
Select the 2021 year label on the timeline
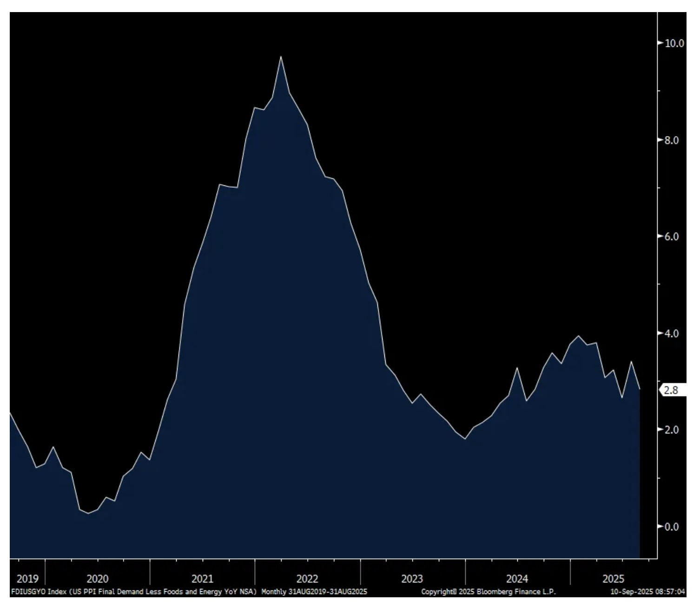point(202,579)
